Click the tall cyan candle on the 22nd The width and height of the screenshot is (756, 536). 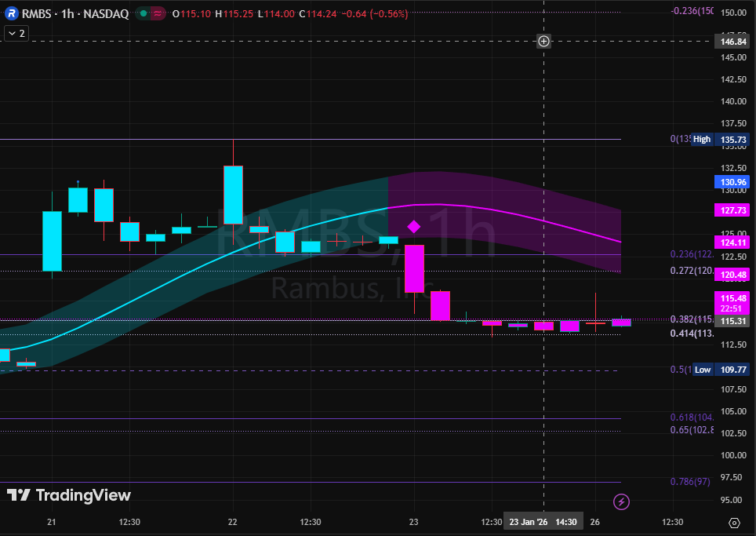(x=233, y=195)
